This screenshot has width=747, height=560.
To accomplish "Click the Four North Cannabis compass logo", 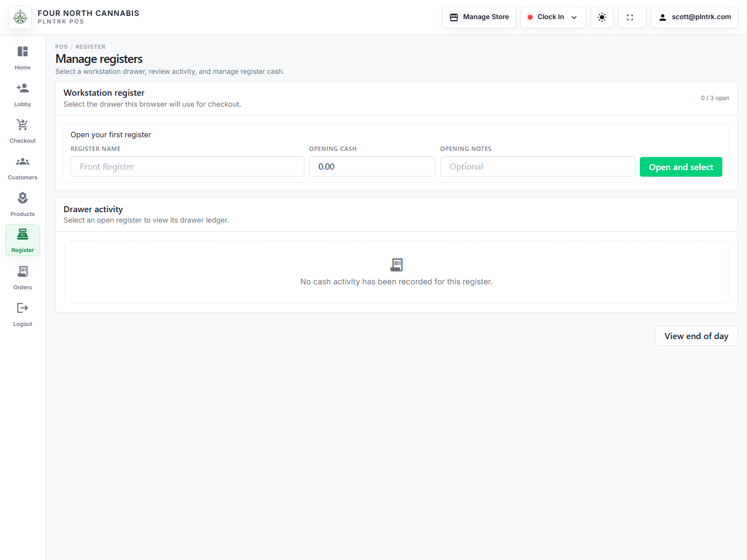I will coord(20,17).
